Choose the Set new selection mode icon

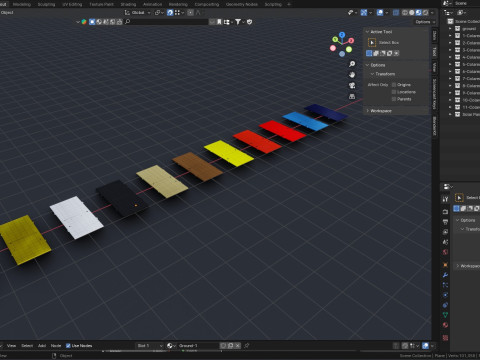click(369, 53)
